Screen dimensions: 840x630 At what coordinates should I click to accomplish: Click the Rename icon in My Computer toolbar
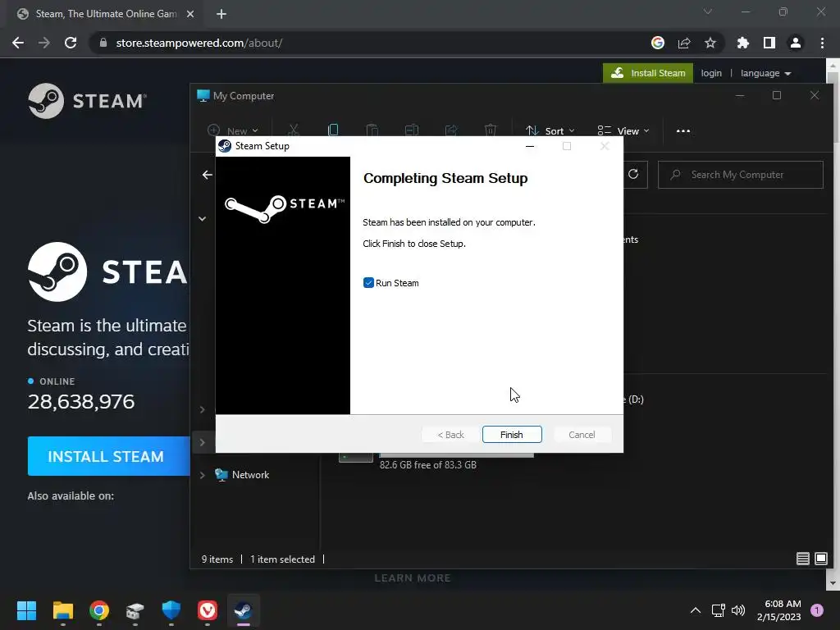412,130
